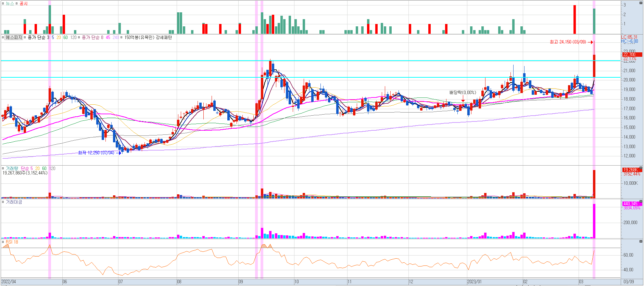
Task: Click the small square icon beside 공시
Action: click(x=17, y=3)
